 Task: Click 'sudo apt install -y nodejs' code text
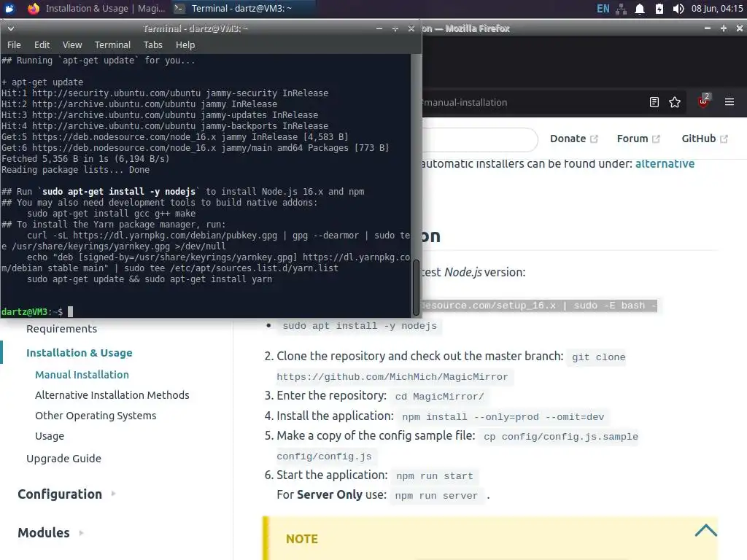pos(360,326)
